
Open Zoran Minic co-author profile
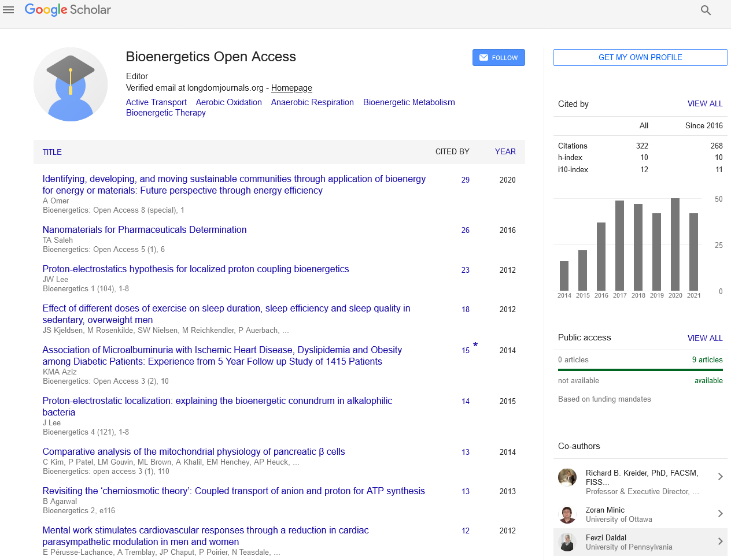[605, 510]
